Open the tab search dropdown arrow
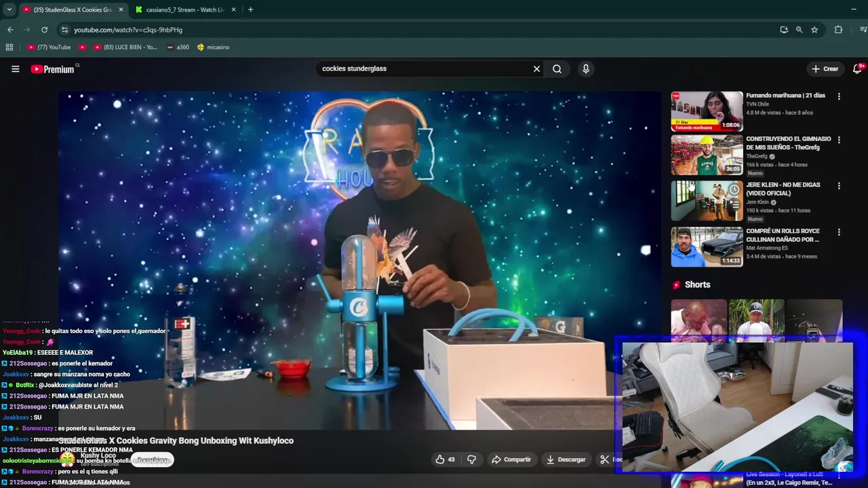 pyautogui.click(x=9, y=9)
